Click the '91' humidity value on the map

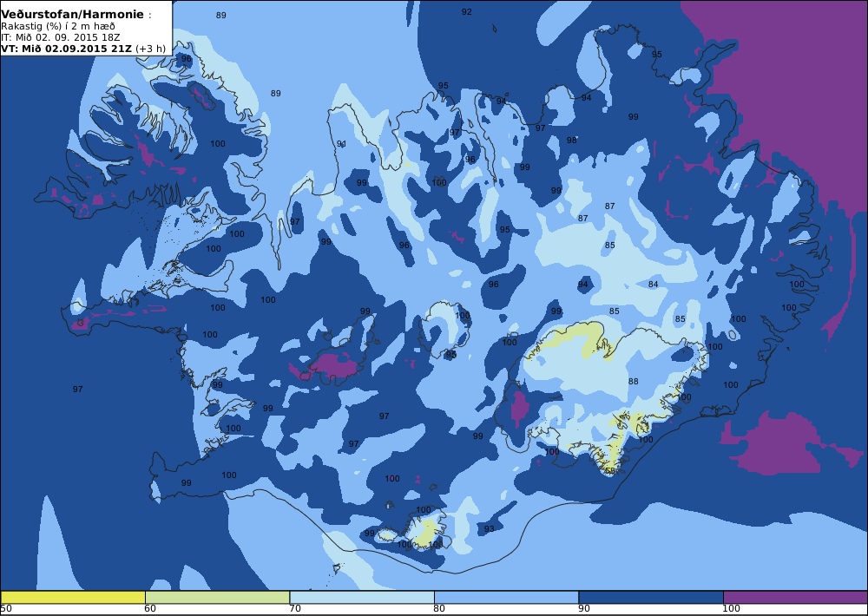341,144
